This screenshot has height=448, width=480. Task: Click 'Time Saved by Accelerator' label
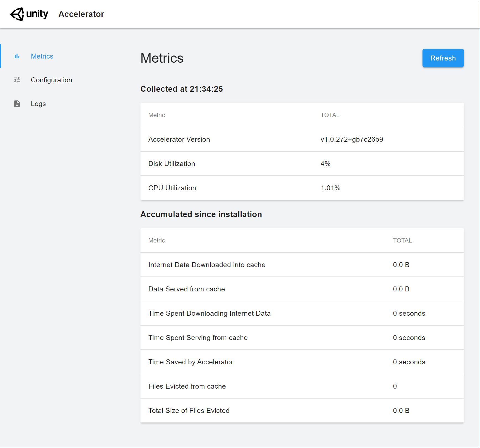click(191, 362)
